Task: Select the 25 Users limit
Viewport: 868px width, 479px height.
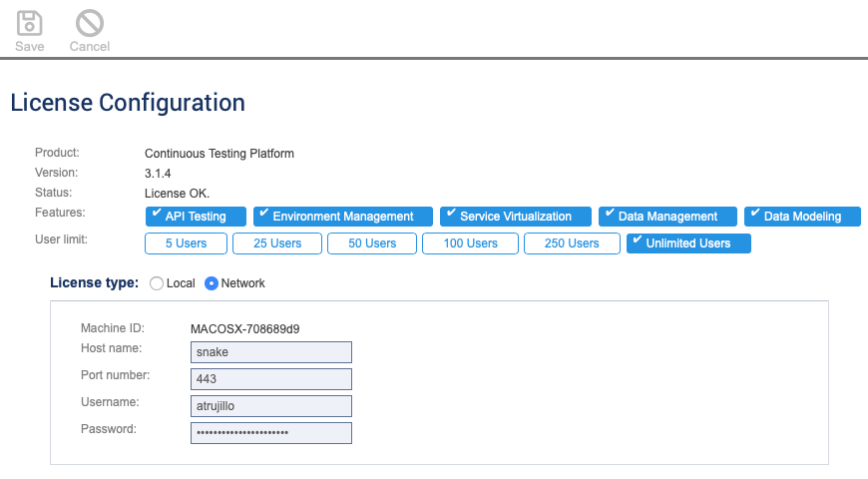Action: (x=277, y=243)
